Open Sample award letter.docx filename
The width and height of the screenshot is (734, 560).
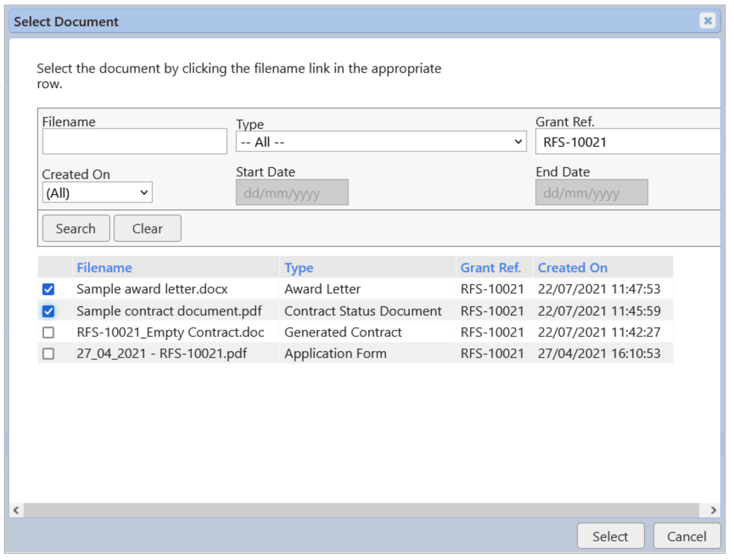pyautogui.click(x=152, y=289)
